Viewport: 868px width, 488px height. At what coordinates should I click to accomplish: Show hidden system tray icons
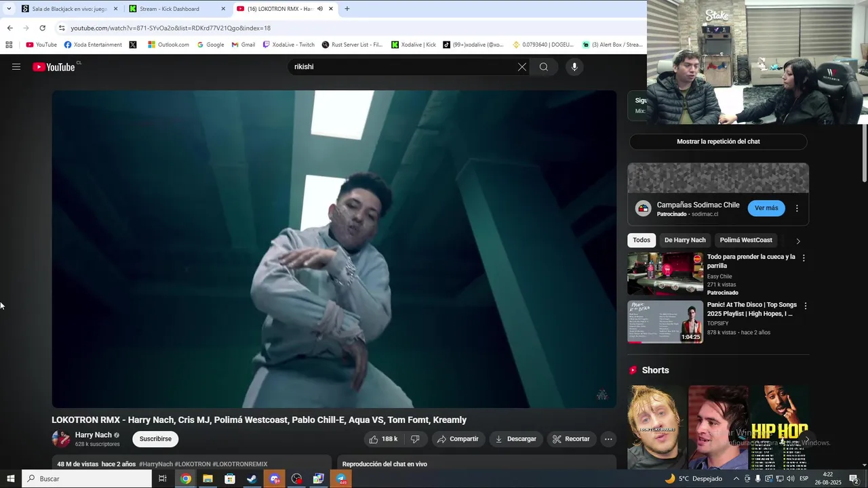pos(736,479)
